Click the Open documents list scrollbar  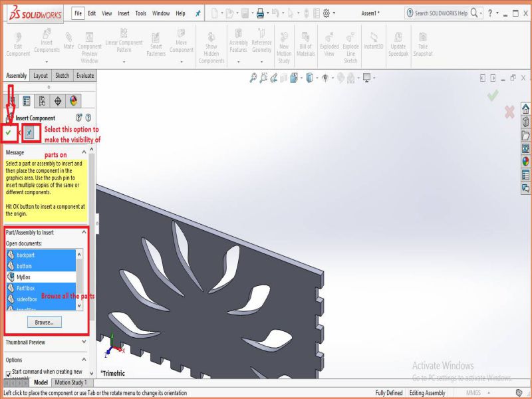[79, 279]
